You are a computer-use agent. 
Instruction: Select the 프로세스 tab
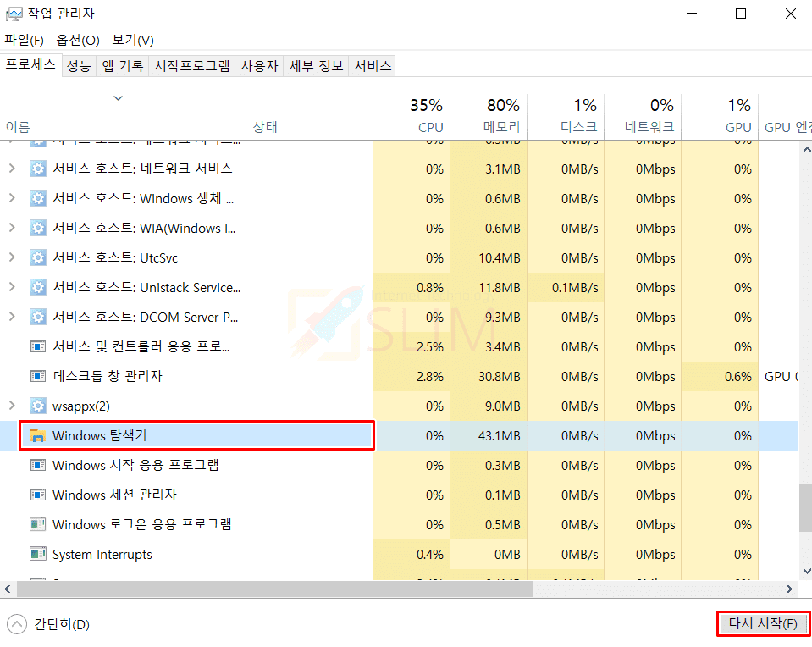click(30, 64)
